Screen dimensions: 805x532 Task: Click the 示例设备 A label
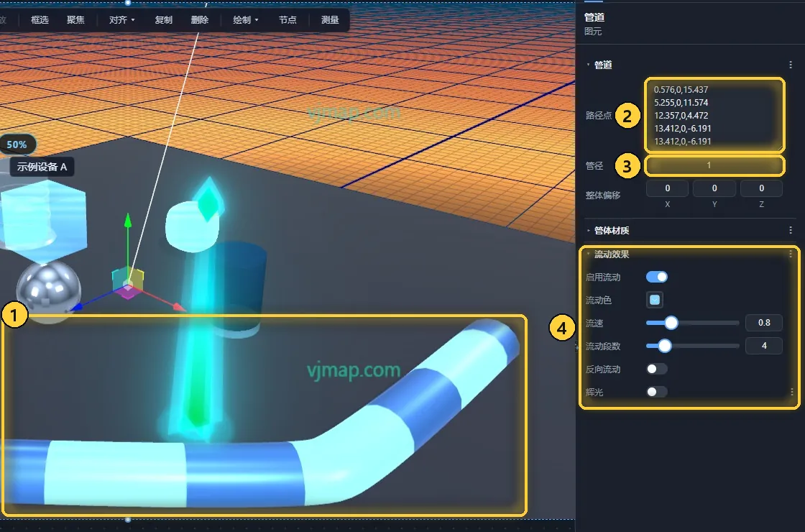coord(42,167)
